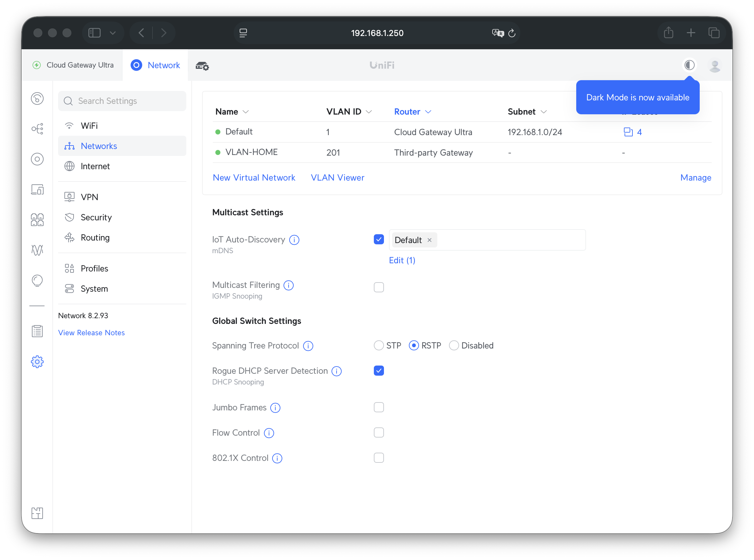The height and width of the screenshot is (560, 754).
Task: Open the VLAN Viewer link
Action: [337, 178]
